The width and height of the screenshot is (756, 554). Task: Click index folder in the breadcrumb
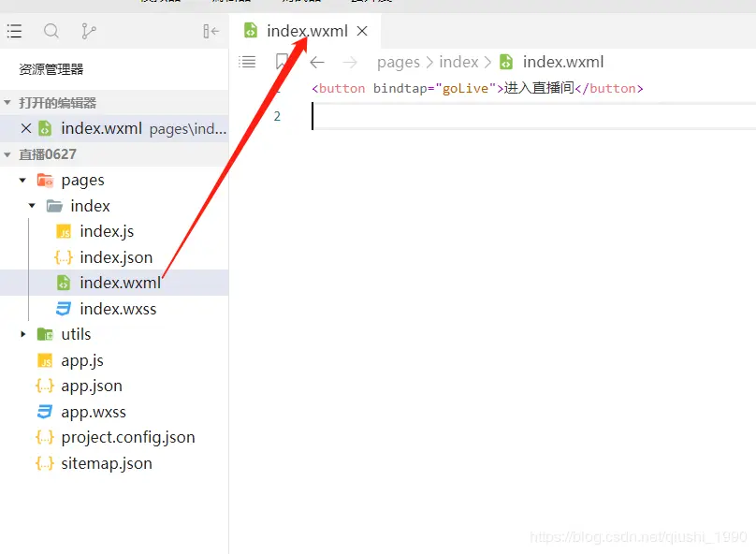458,62
